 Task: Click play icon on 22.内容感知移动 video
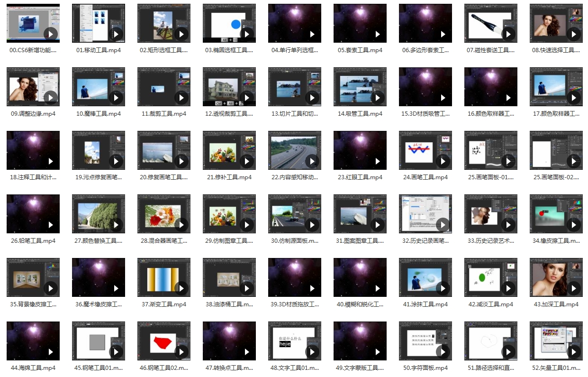pos(312,161)
